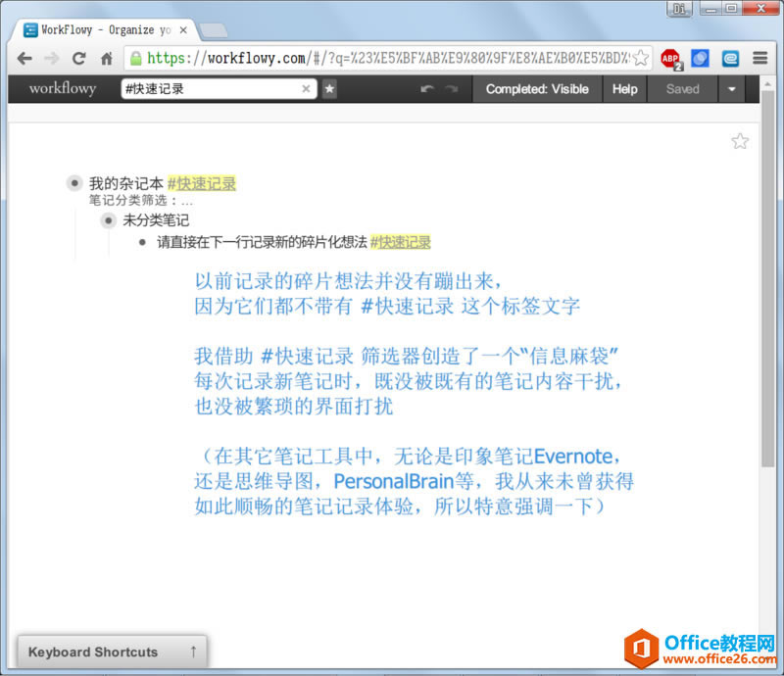Toggle Completed: Visible setting
The height and width of the screenshot is (676, 784).
[x=537, y=89]
